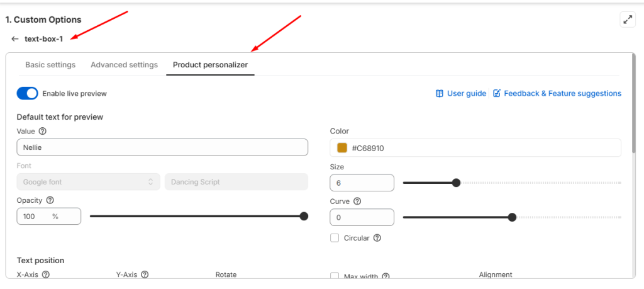Click the help icon next to Curve

pos(357,201)
